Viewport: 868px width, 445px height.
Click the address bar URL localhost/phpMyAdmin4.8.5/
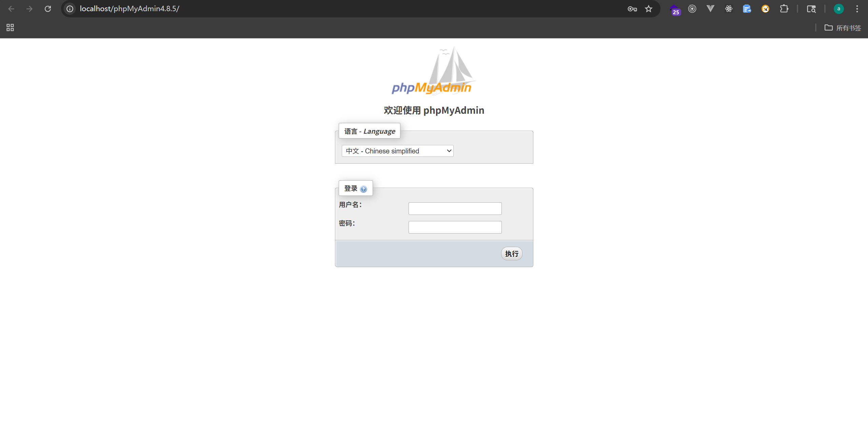(130, 9)
